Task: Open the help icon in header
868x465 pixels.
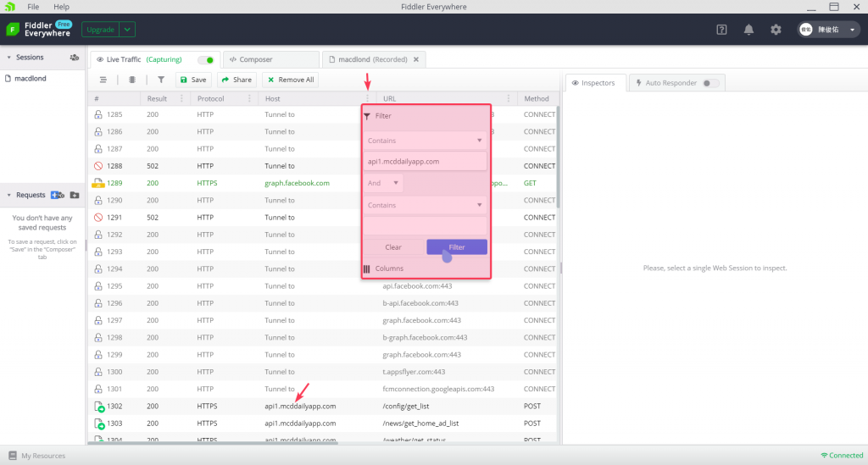Action: click(721, 30)
